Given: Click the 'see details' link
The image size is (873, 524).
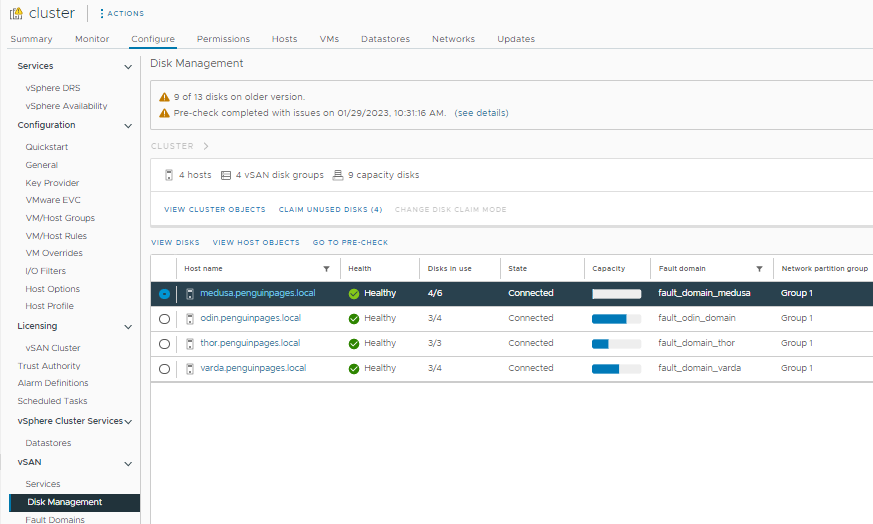Looking at the screenshot, I should pos(482,113).
